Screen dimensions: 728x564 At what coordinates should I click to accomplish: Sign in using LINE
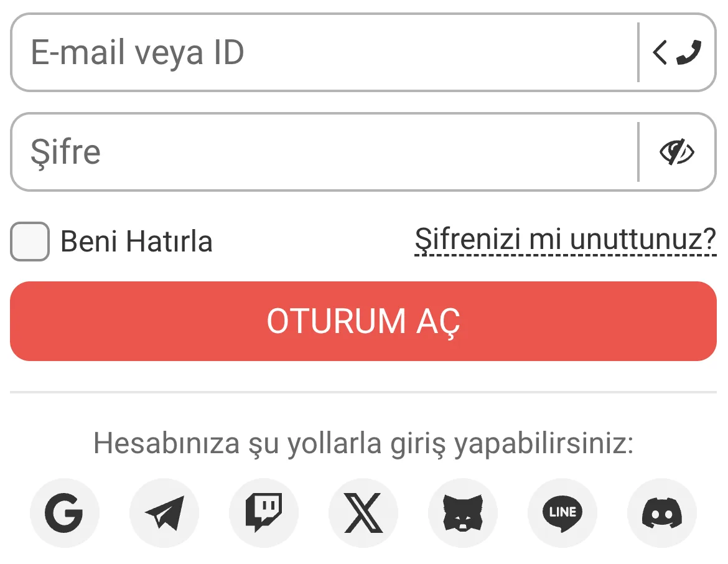pos(562,512)
